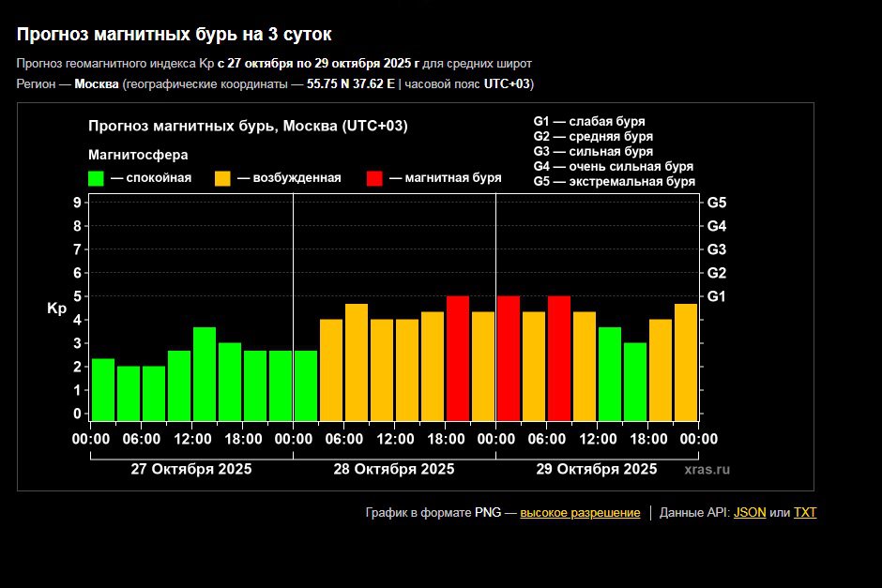Viewport: 882px width, 588px height.
Task: Select the only green bar on 28 October
Action: 306,385
